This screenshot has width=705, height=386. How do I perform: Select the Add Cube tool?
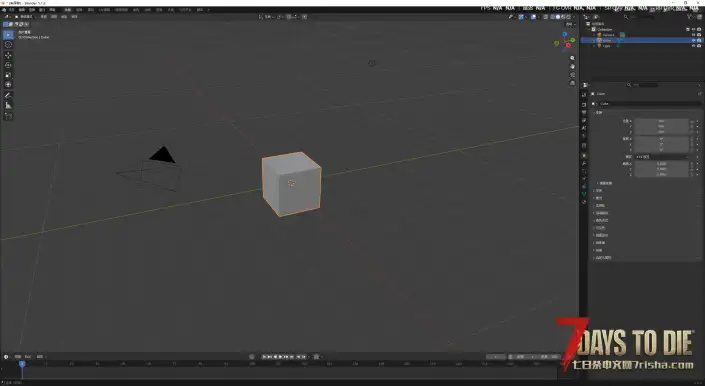click(8, 116)
